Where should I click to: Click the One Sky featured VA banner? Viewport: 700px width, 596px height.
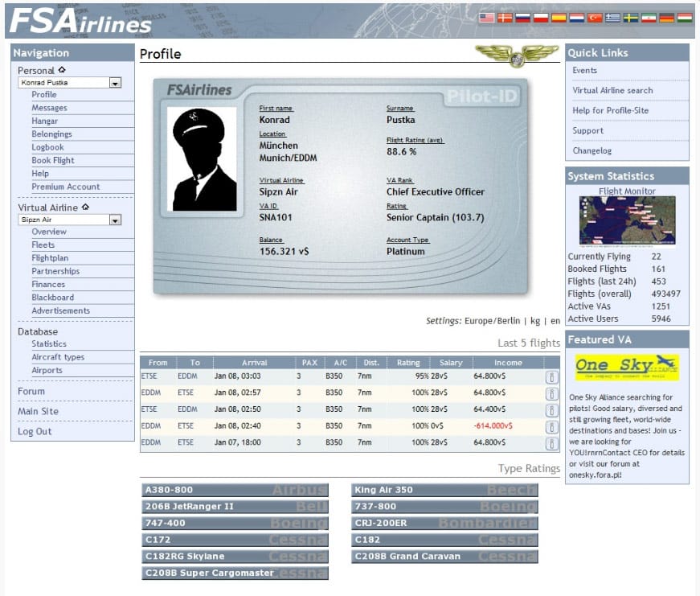point(627,367)
